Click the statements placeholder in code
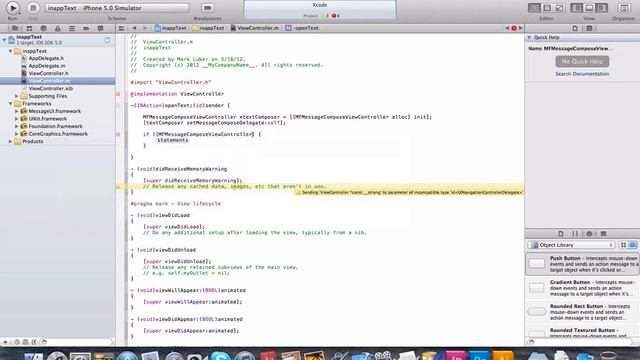 (x=173, y=140)
